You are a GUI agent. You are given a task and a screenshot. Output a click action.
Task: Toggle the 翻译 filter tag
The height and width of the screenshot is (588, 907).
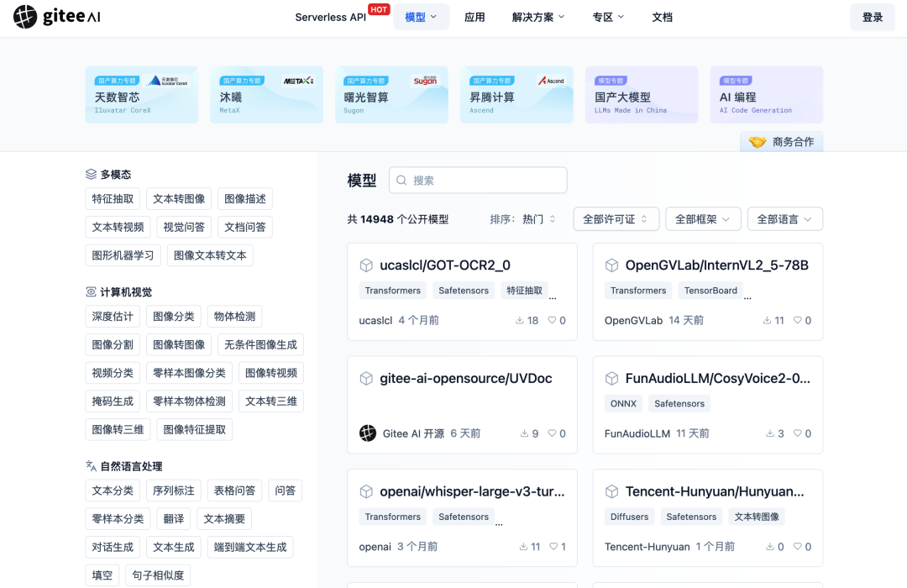(173, 518)
